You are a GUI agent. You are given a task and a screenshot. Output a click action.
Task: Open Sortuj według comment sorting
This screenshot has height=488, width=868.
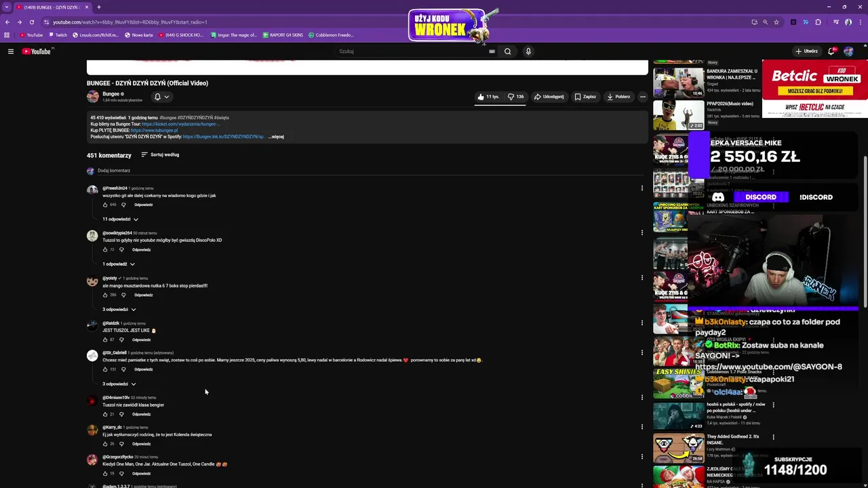[x=160, y=155]
